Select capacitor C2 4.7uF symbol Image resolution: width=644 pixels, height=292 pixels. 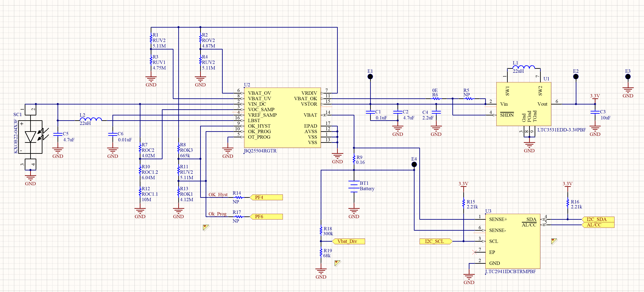(x=397, y=112)
